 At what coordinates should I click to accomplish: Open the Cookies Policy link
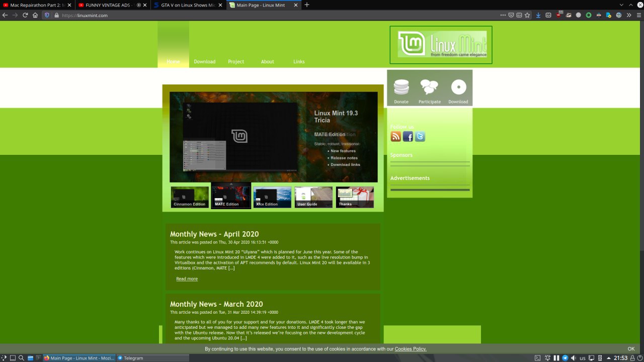pyautogui.click(x=411, y=349)
